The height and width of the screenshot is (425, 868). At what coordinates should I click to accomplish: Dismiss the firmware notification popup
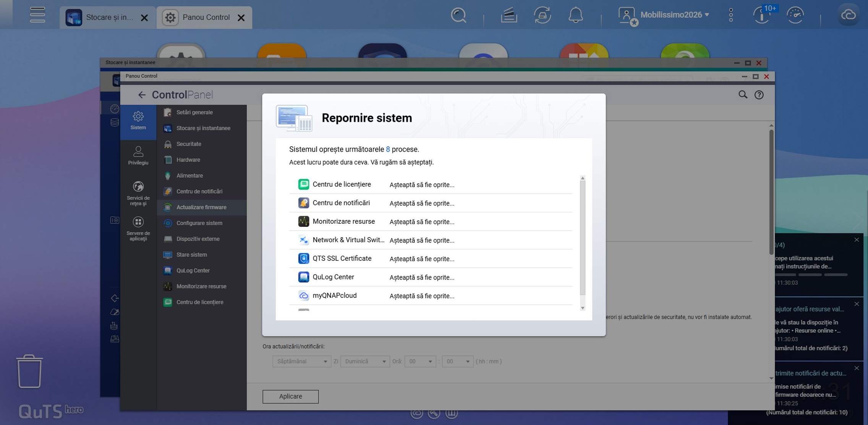857,368
